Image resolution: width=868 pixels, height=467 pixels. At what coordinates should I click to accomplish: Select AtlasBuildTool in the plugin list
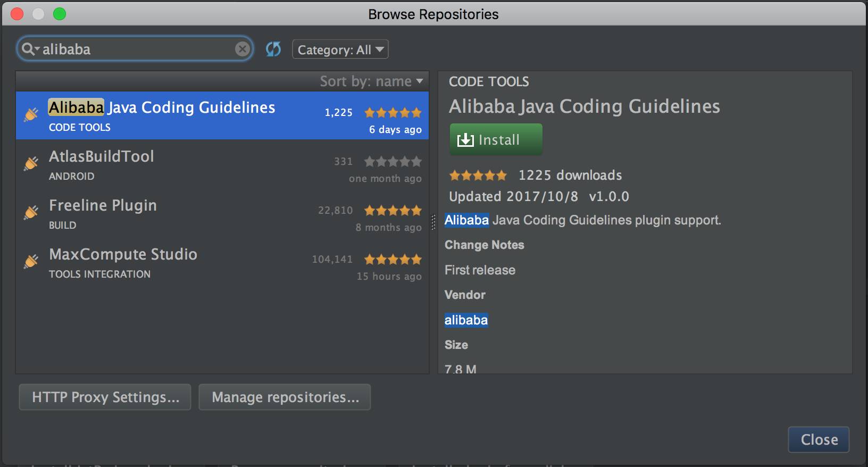222,164
